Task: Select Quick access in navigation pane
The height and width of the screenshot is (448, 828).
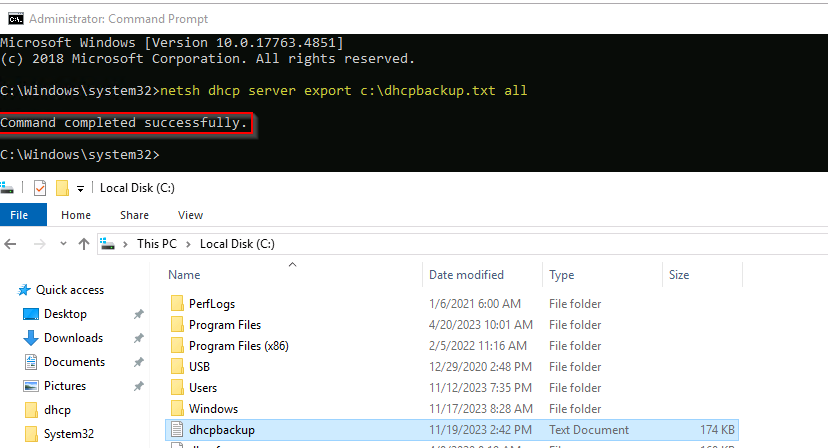Action: pos(70,290)
